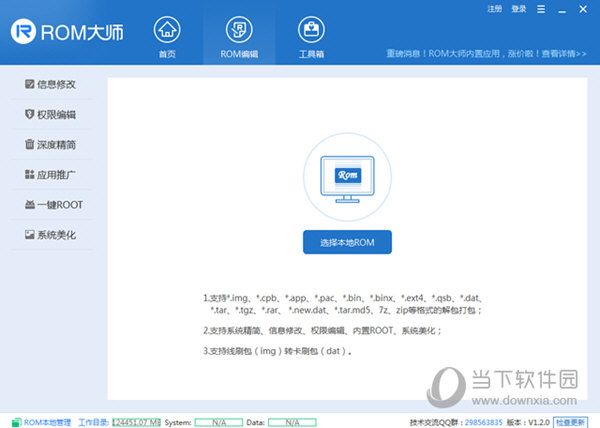Select 深度精简 in the sidebar
Screen dimensions: 600x428
click(x=51, y=145)
